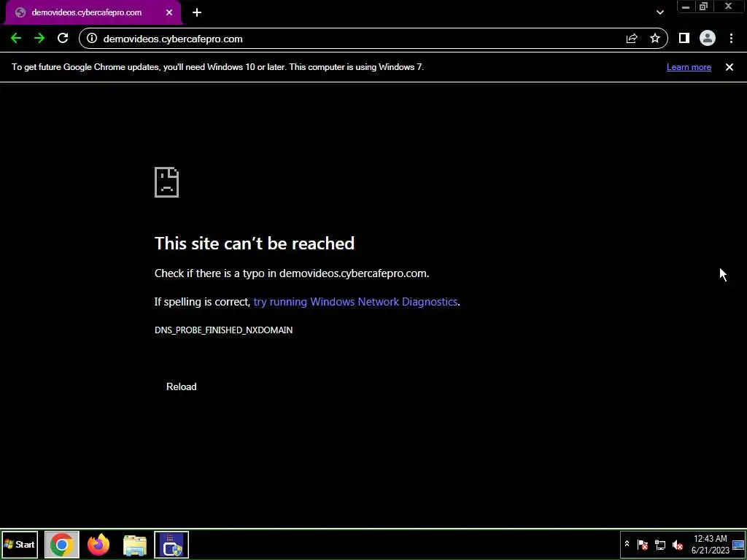Viewport: 747px width, 560px height.
Task: Open Learn more link in update infobar
Action: [x=689, y=67]
